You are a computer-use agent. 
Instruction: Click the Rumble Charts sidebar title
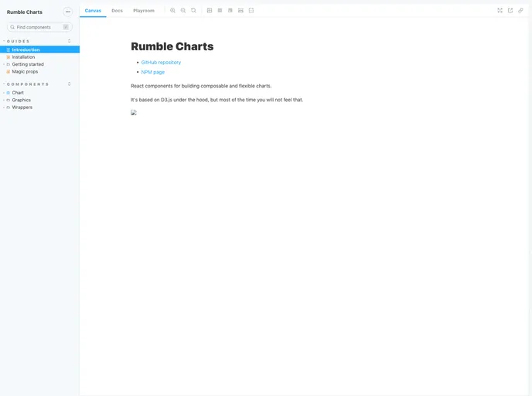click(x=25, y=12)
